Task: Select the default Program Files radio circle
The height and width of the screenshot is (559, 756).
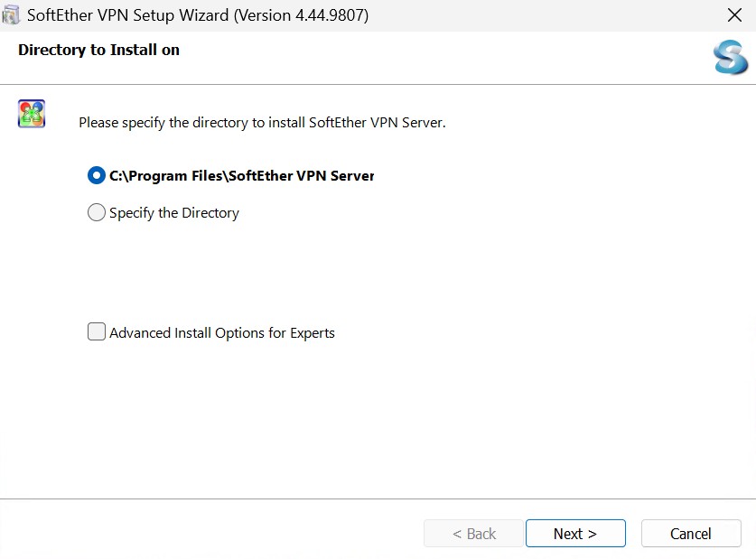Action: pos(97,176)
